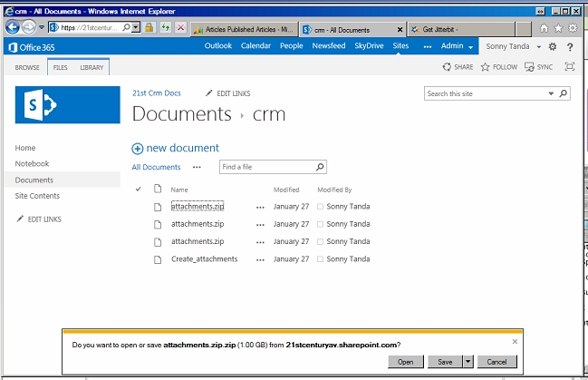Open the Office 365 settings gear

pyautogui.click(x=553, y=46)
